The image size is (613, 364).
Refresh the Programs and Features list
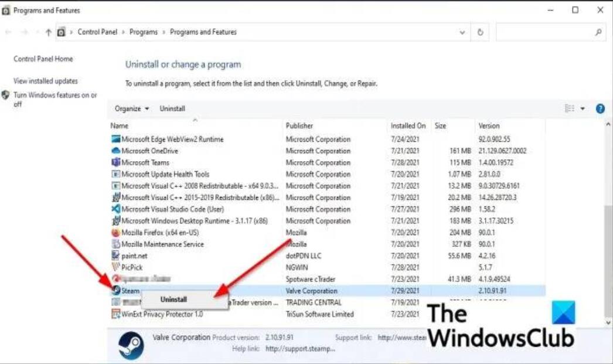[x=480, y=32]
